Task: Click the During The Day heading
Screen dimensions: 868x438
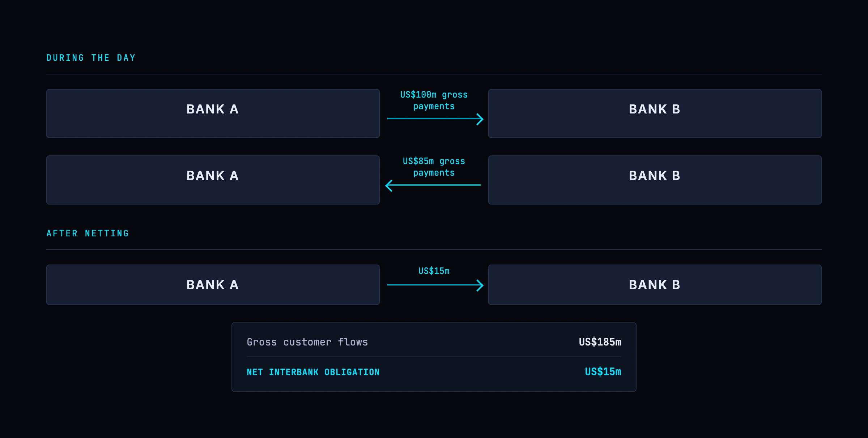Action: (91, 58)
